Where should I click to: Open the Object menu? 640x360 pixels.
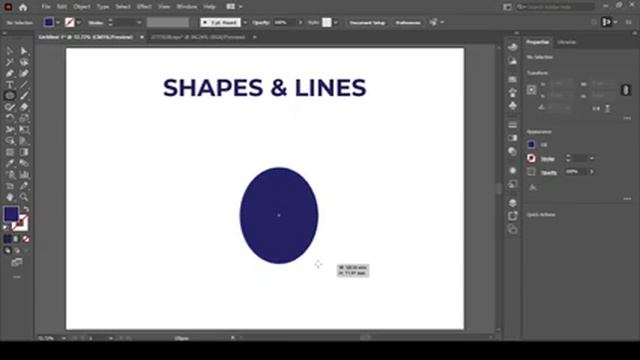pyautogui.click(x=82, y=7)
